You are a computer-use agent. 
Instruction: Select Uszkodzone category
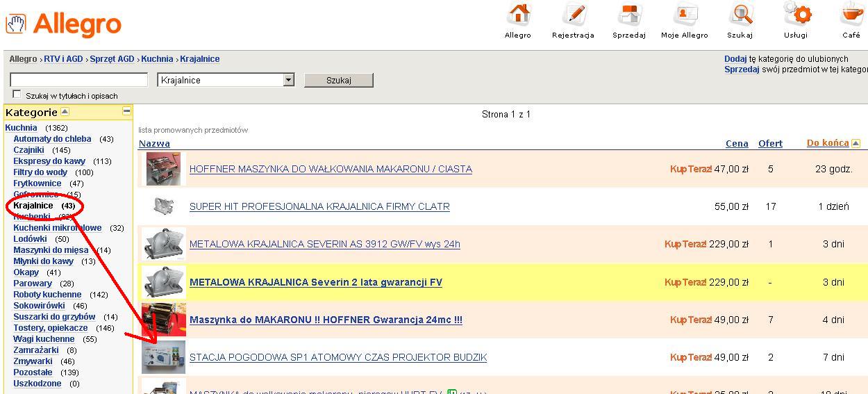tap(37, 384)
